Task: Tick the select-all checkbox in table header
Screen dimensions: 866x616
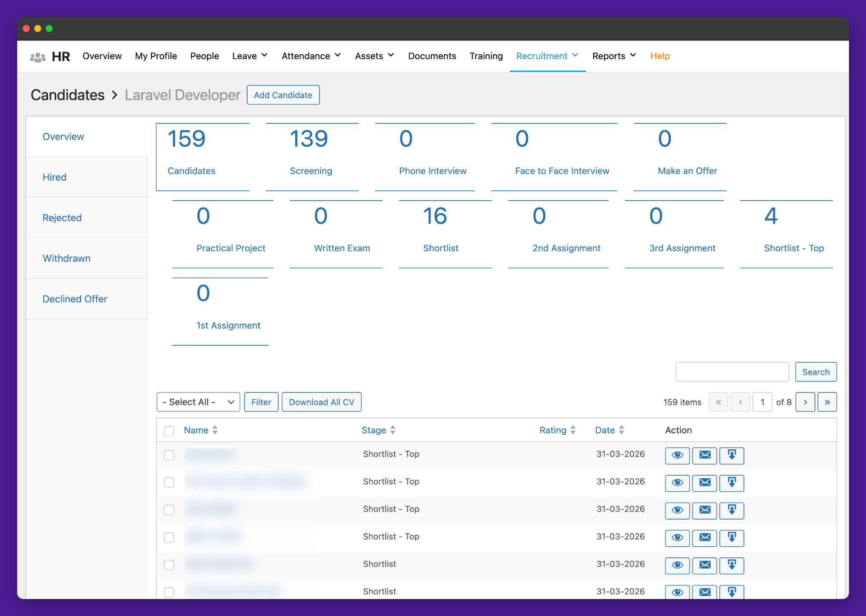Action: [x=169, y=431]
